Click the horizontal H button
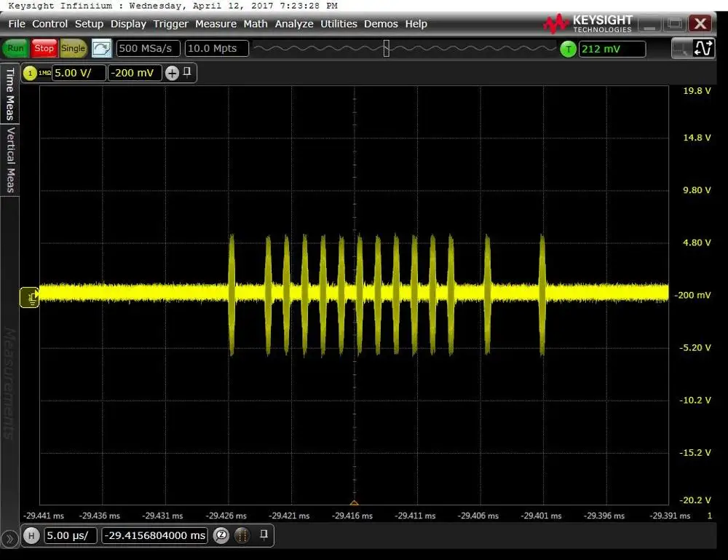The width and height of the screenshot is (728, 560). (x=31, y=535)
